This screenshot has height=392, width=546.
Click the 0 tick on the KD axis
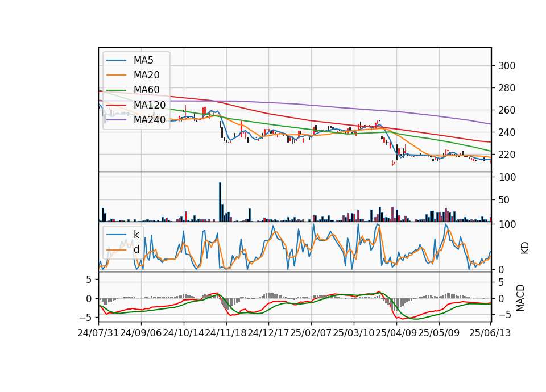501,269
